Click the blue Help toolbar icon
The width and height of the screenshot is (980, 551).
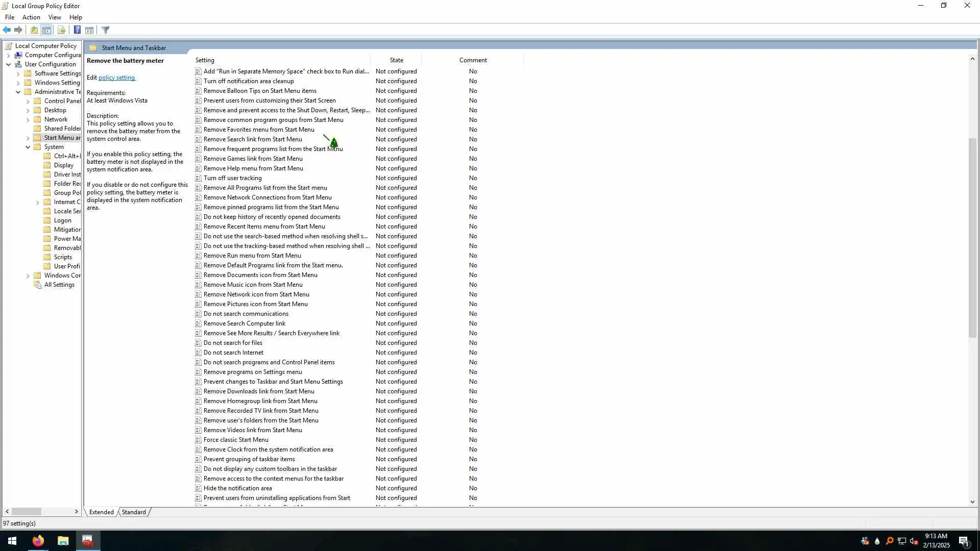tap(77, 30)
